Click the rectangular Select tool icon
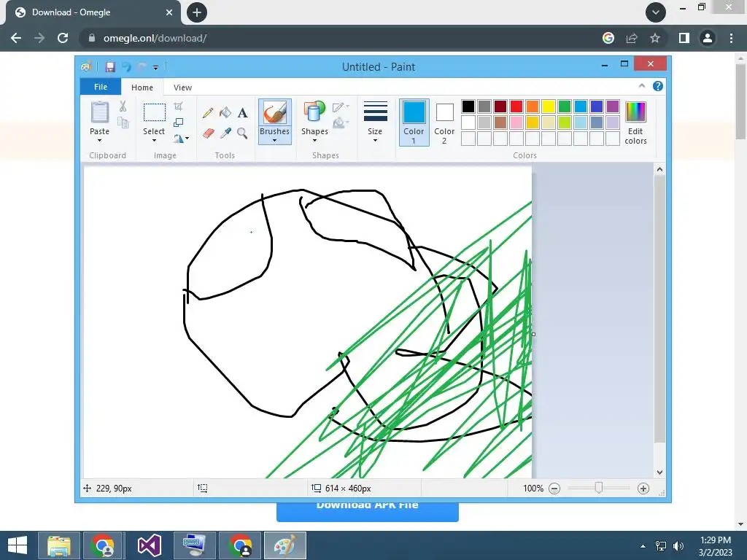The image size is (747, 560). 155,113
